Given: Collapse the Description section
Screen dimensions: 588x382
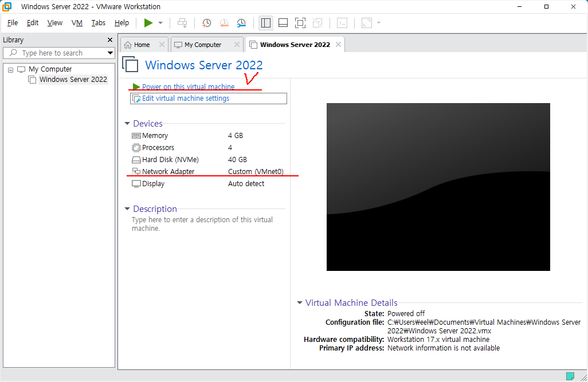Looking at the screenshot, I should click(127, 209).
